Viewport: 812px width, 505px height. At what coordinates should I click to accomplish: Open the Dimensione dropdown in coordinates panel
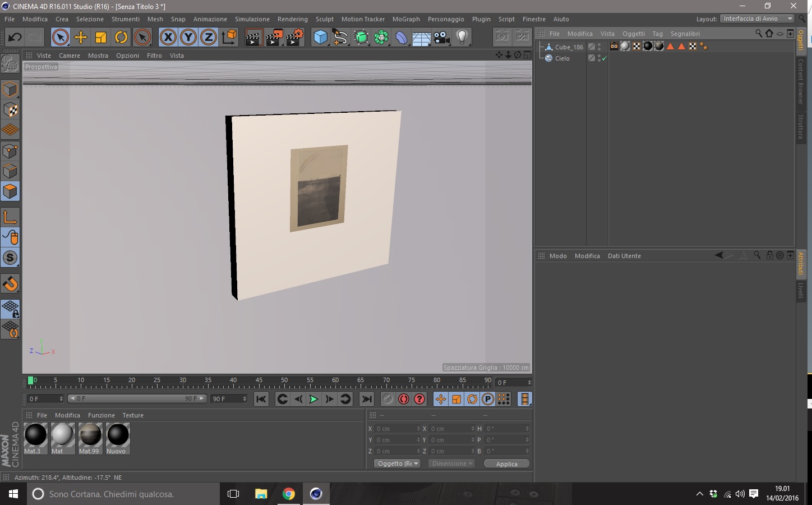coord(451,463)
